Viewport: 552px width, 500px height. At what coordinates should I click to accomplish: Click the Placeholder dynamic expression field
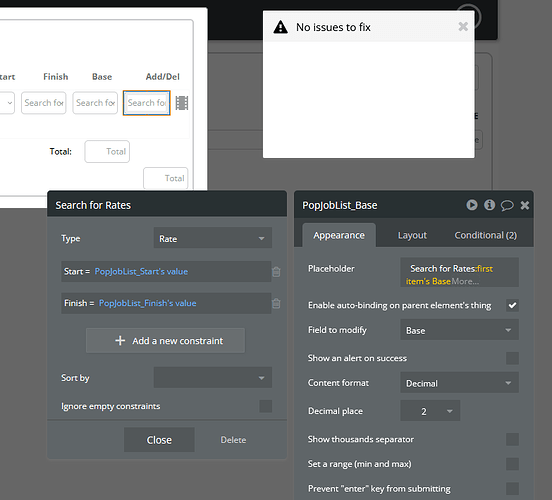459,273
